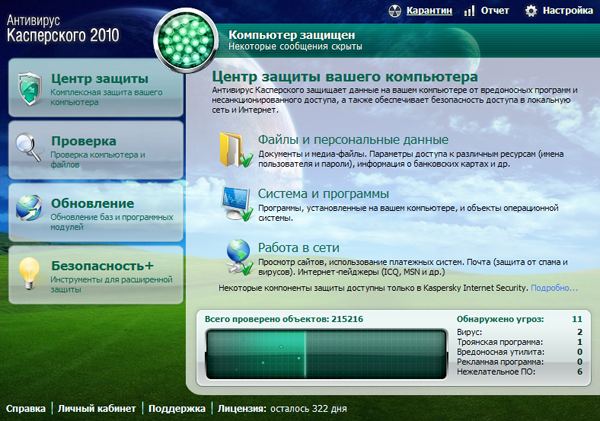Screen dimensions: 600x421
Task: Click the Отчет bar chart icon
Action: 469,11
